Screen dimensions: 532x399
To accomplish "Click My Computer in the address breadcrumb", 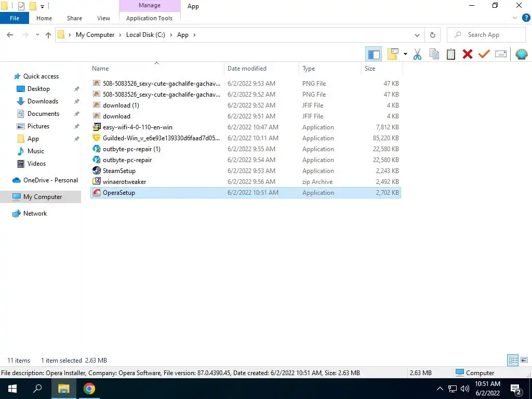I will coord(95,35).
